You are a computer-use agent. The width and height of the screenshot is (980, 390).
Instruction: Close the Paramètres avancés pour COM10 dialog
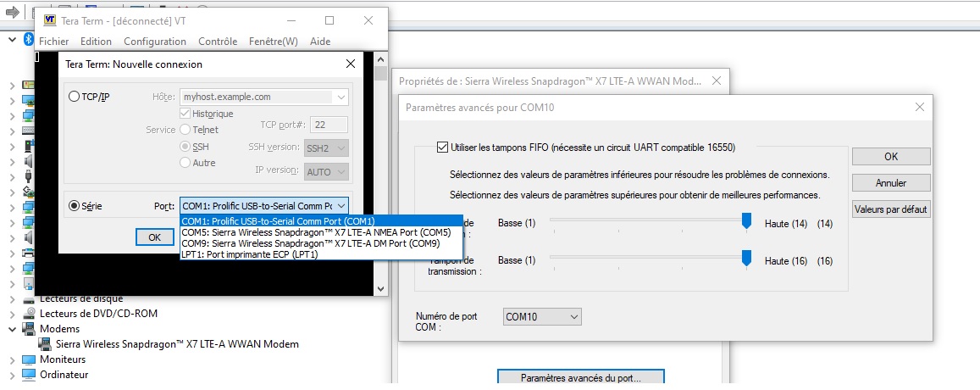point(919,107)
